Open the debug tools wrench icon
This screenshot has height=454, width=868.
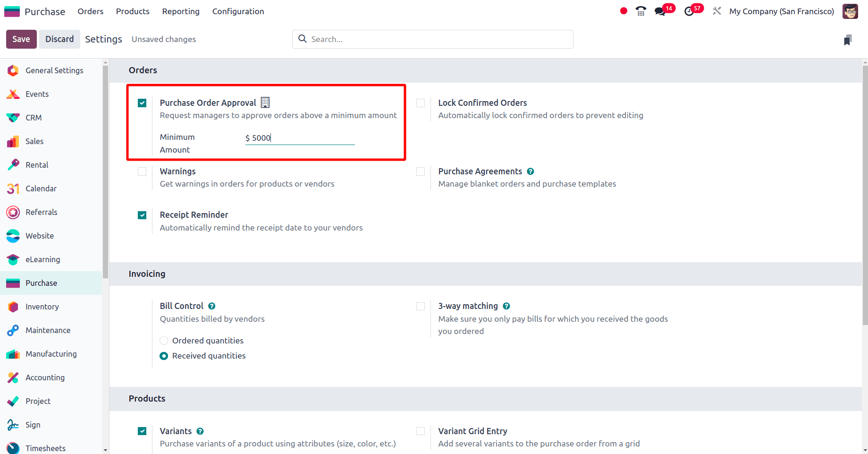716,11
